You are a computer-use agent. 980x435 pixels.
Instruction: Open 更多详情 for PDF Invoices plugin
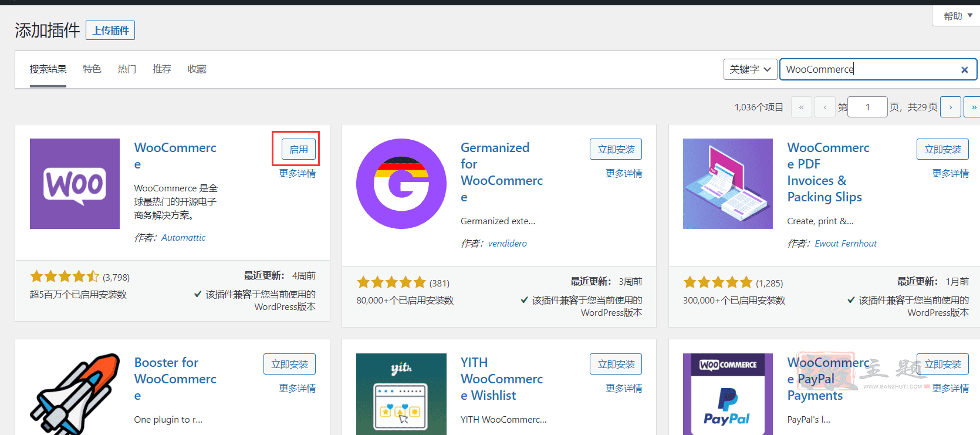(x=951, y=174)
